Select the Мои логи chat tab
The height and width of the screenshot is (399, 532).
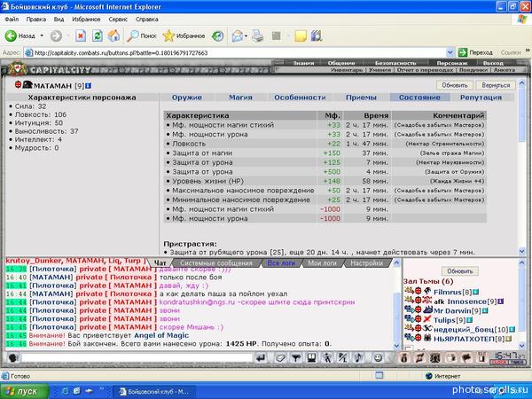point(322,263)
